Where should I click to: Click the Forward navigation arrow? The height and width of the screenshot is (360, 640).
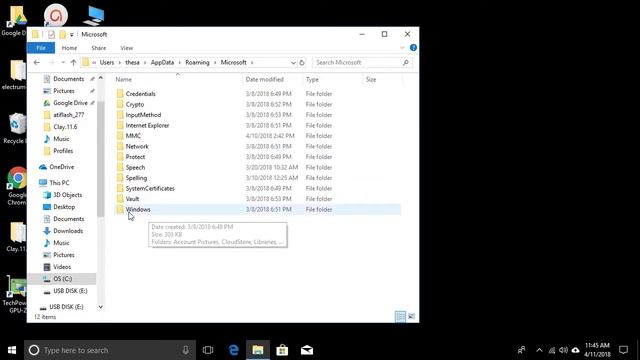click(x=51, y=62)
